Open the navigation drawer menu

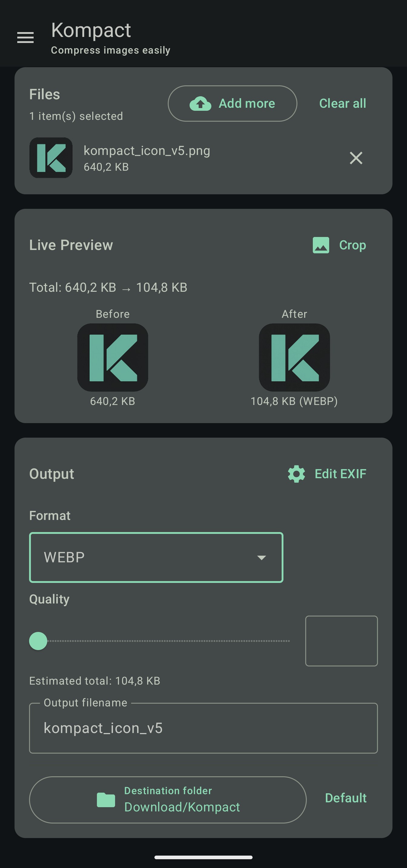(25, 38)
